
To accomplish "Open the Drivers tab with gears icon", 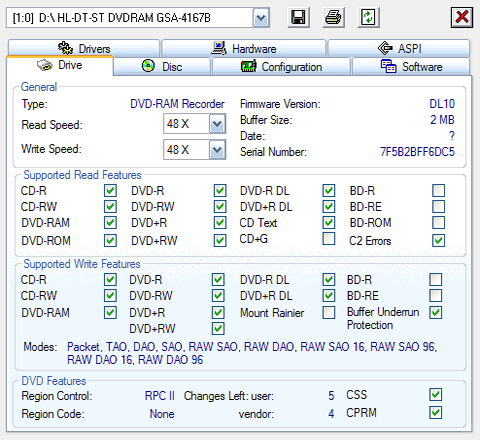I will [x=66, y=48].
